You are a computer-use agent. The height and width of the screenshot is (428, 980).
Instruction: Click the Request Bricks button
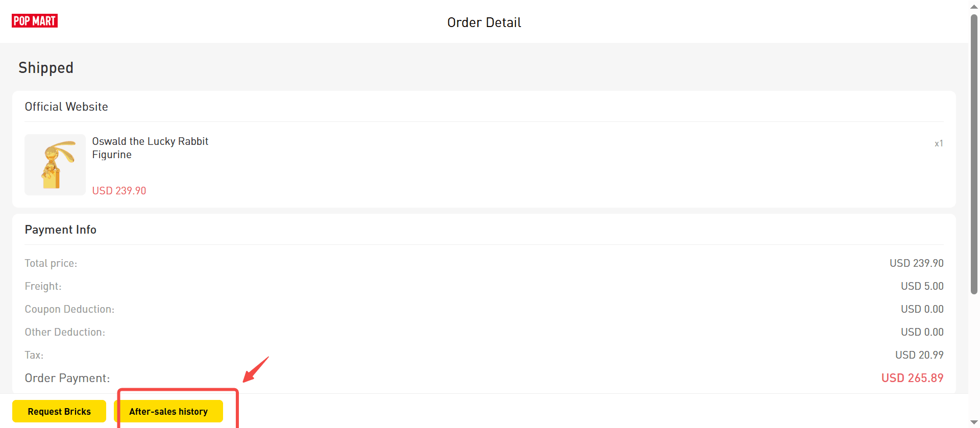tap(59, 411)
